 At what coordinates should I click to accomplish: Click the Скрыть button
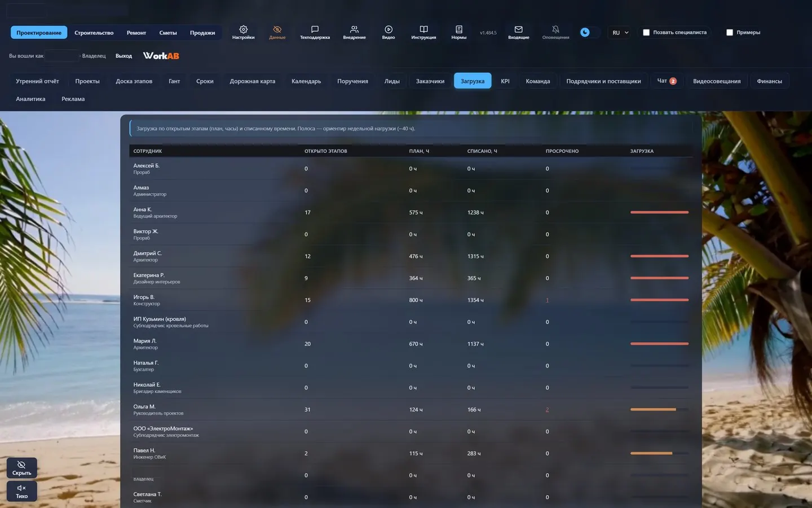(x=22, y=468)
